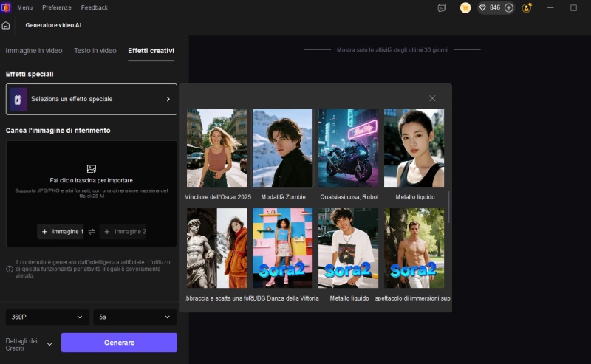Close the special effects popup panel

[432, 98]
